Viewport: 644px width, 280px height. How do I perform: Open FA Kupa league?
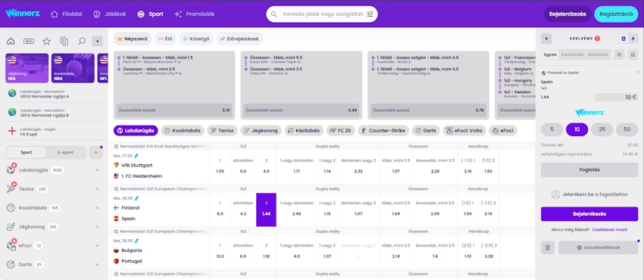(55, 131)
